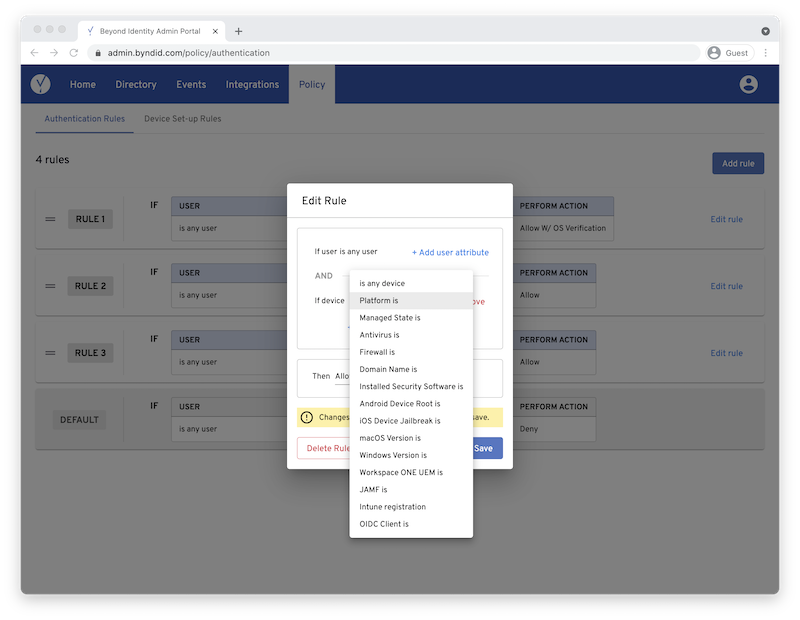Choose 'Workspace ONE UEM is' from list

(x=411, y=472)
